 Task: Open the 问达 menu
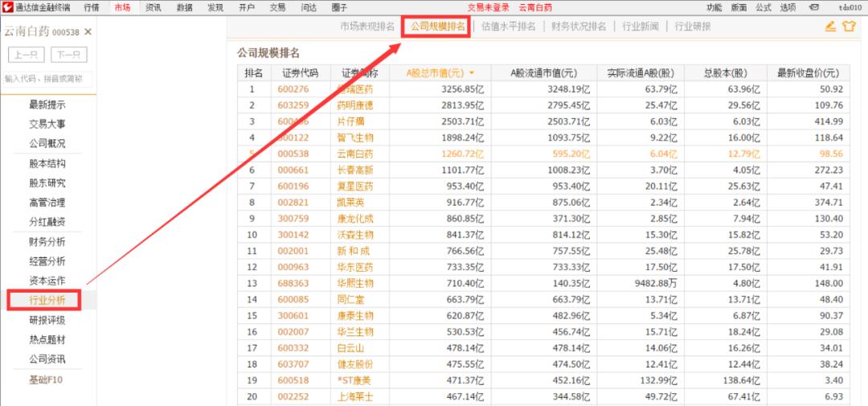(x=309, y=7)
